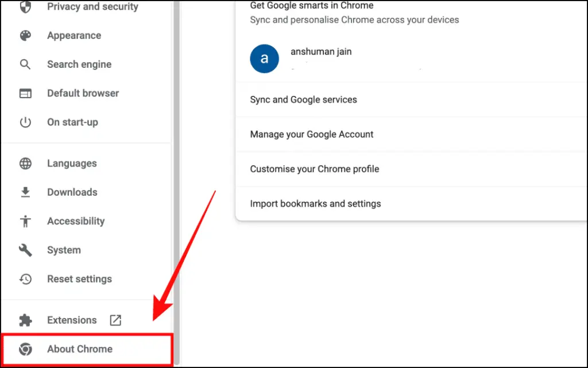Open Customise your Chrome profile
Image resolution: width=588 pixels, height=368 pixels.
click(411, 169)
